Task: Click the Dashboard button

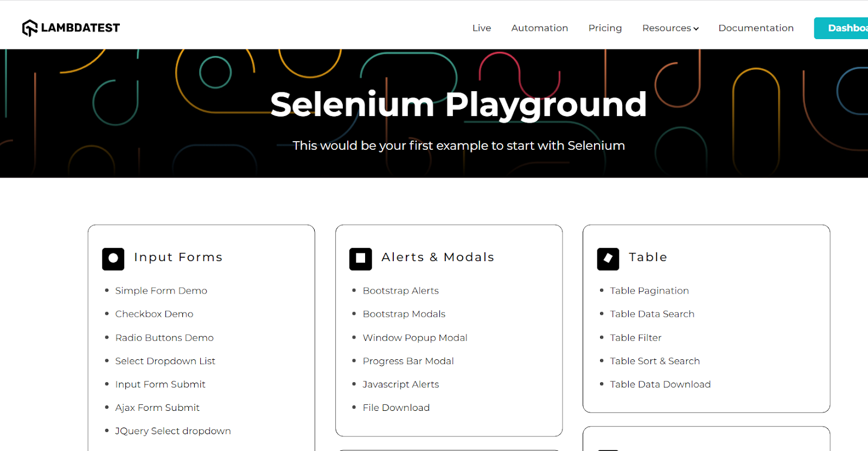Action: tap(846, 28)
